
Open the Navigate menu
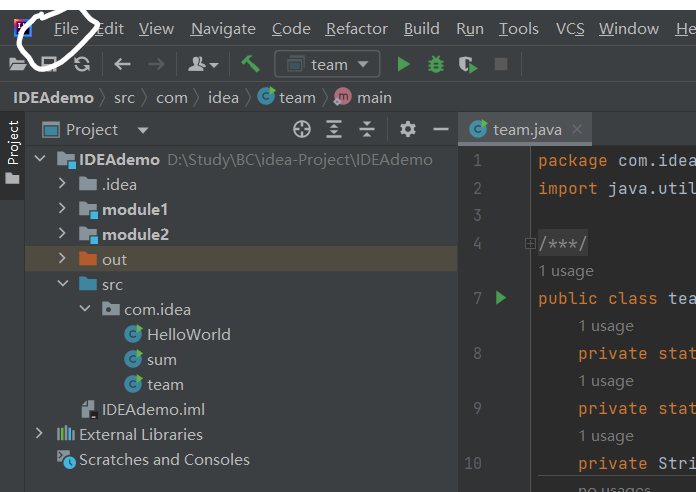pos(223,29)
